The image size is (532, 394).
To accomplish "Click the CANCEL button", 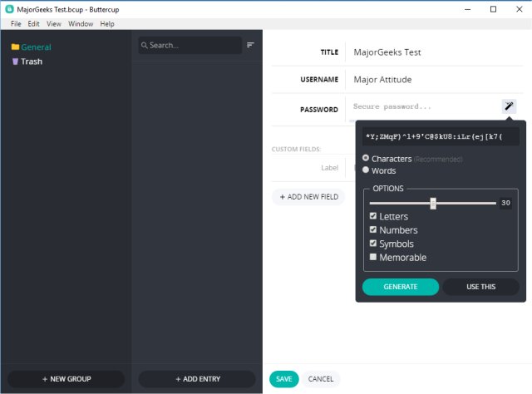I will pos(321,379).
